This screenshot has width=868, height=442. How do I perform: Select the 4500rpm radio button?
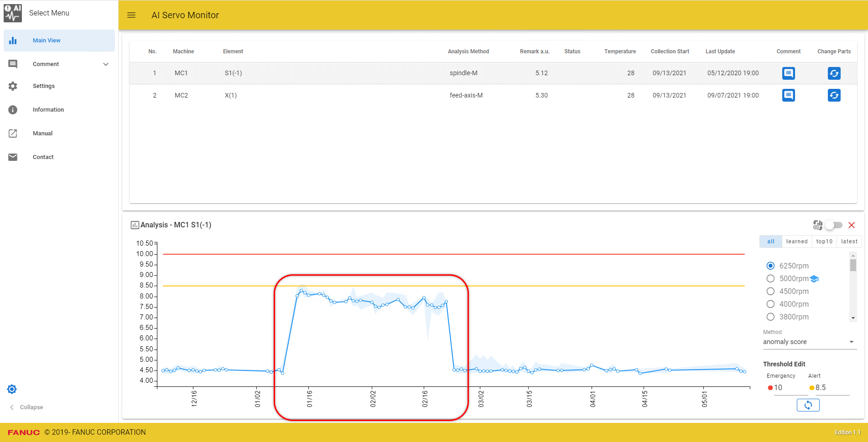770,291
